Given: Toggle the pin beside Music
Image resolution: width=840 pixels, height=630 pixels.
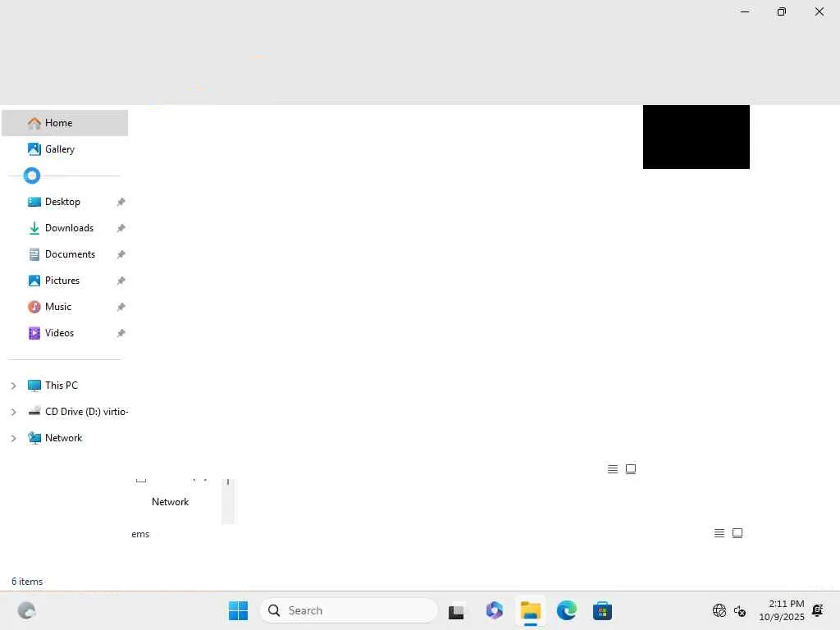Looking at the screenshot, I should (x=121, y=307).
